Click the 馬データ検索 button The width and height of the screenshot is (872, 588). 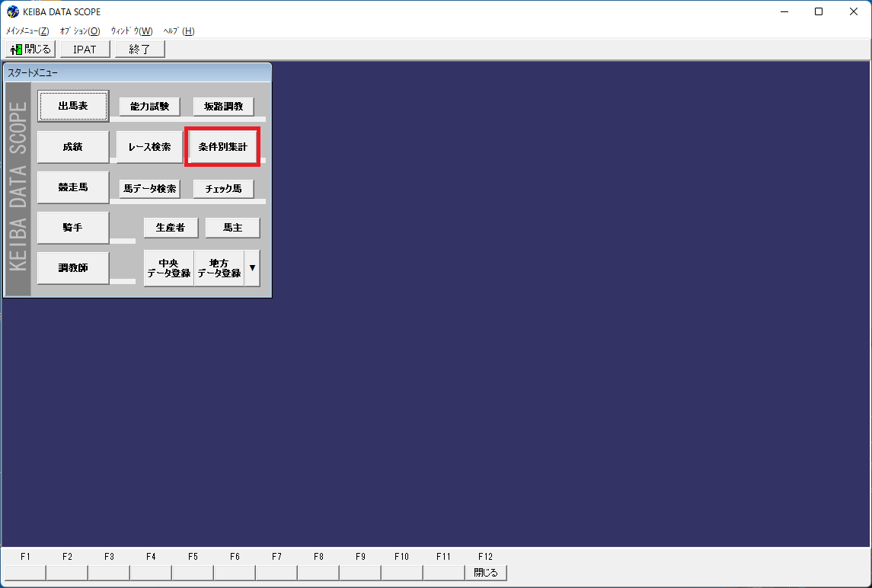(x=149, y=189)
